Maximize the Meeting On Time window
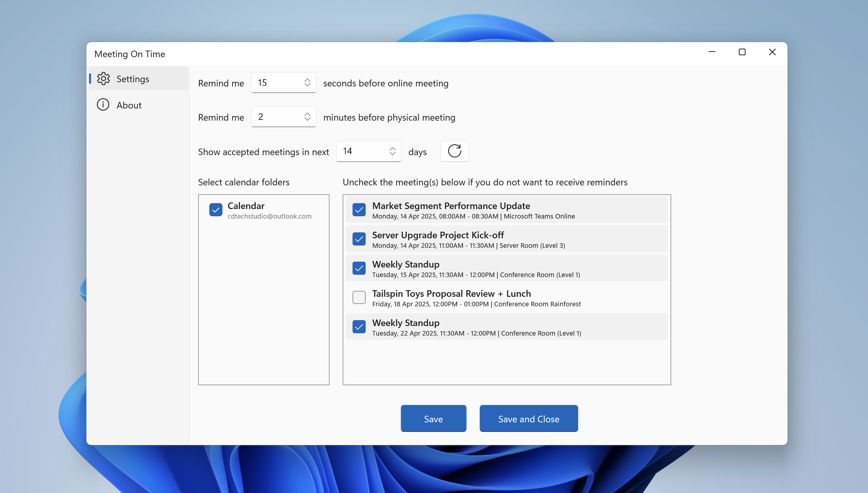 coord(742,52)
